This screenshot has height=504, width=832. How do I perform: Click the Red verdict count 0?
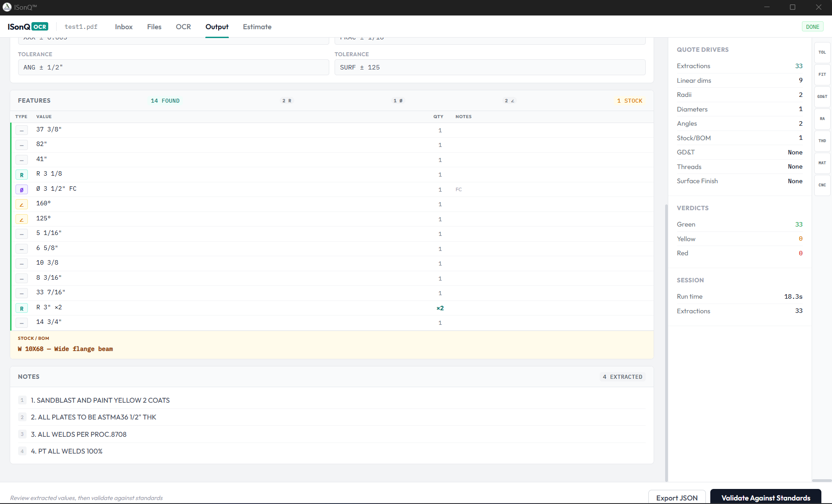[x=801, y=253]
